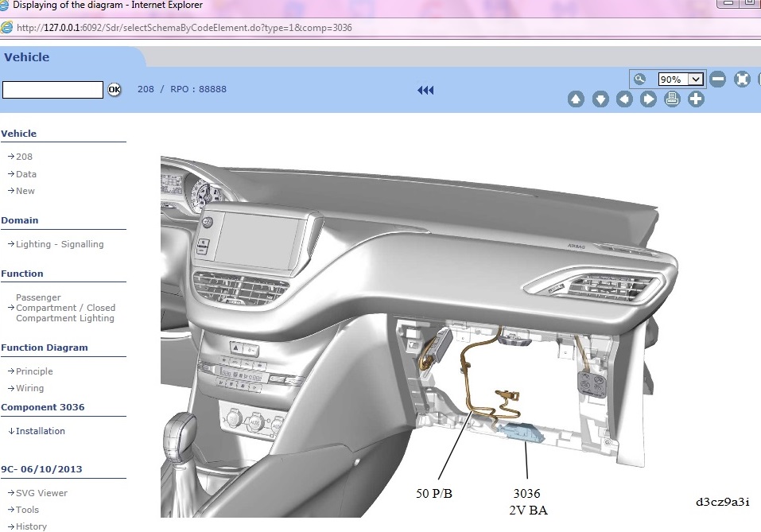Click the browser address bar URL
This screenshot has width=761, height=532.
click(x=184, y=28)
